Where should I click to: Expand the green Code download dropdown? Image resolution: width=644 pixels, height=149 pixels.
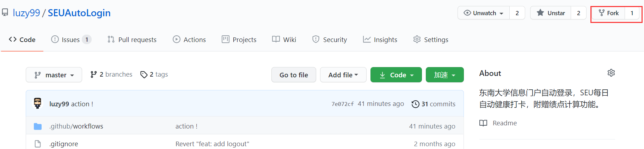click(x=396, y=75)
